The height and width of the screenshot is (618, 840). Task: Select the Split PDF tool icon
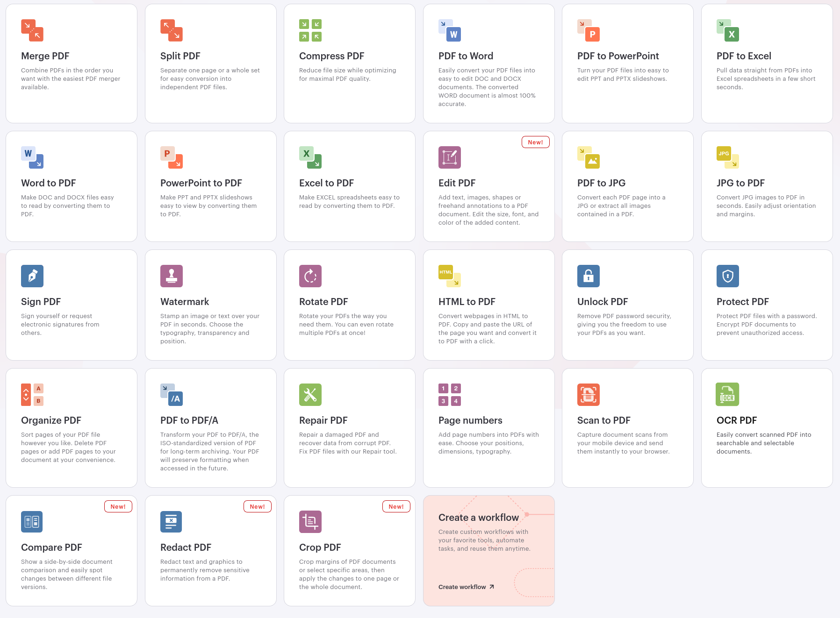[172, 30]
